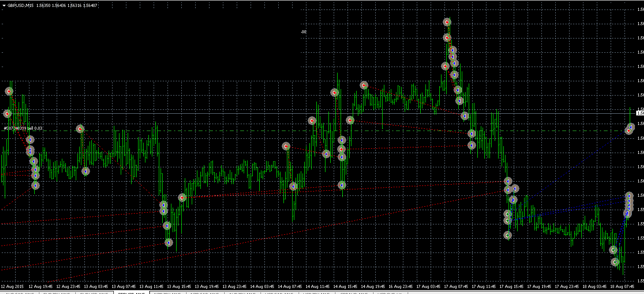Click the red marker above 13 Aug 15:45 where two long red dashed lines start
Image resolution: width=644 pixels, height=294 pixels.
pyautogui.click(x=182, y=198)
